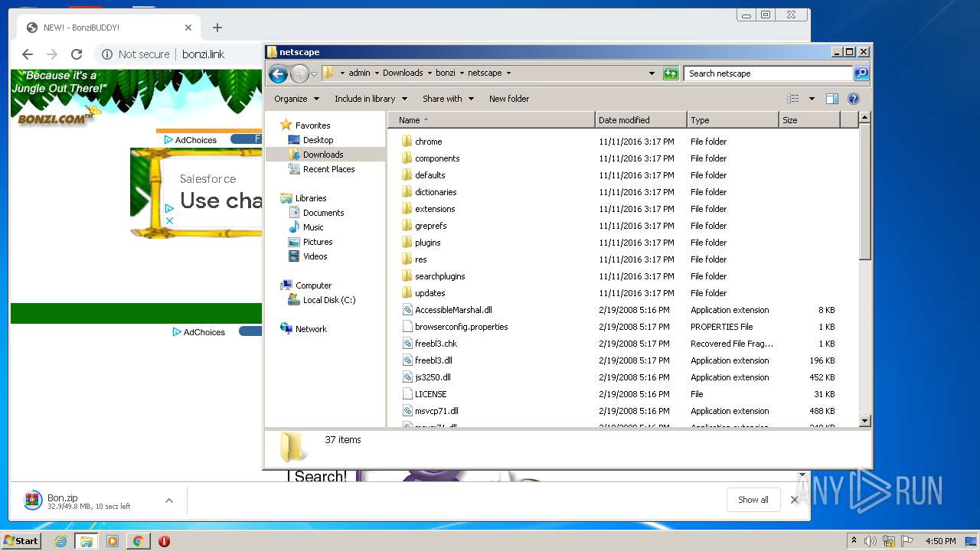980x551 pixels.
Task: Select Local Disk (C:) drive
Action: click(x=329, y=300)
